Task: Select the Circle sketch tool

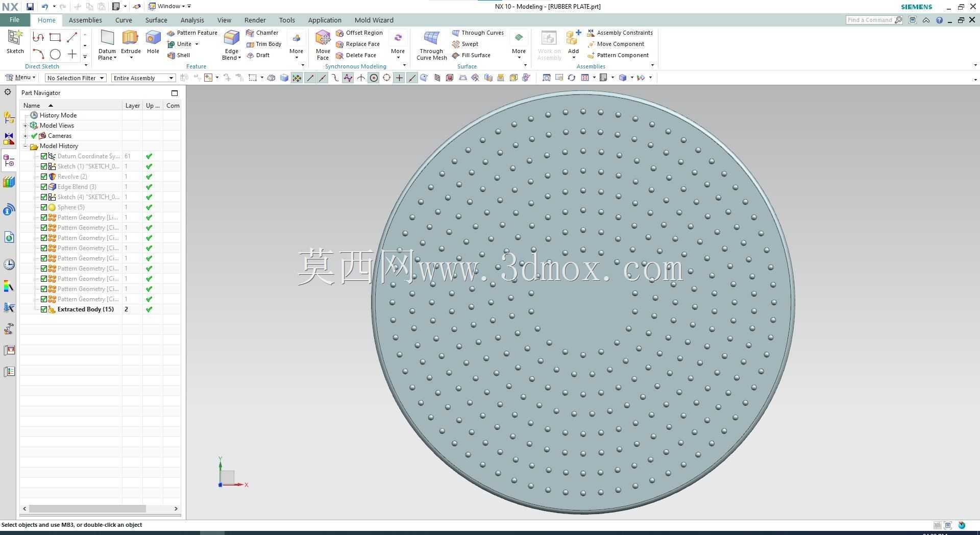Action: pyautogui.click(x=55, y=54)
